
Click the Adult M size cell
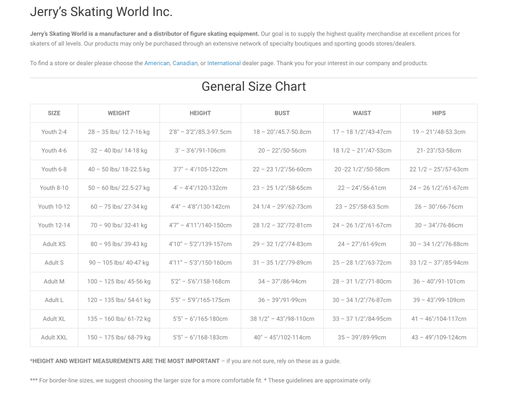coord(54,281)
